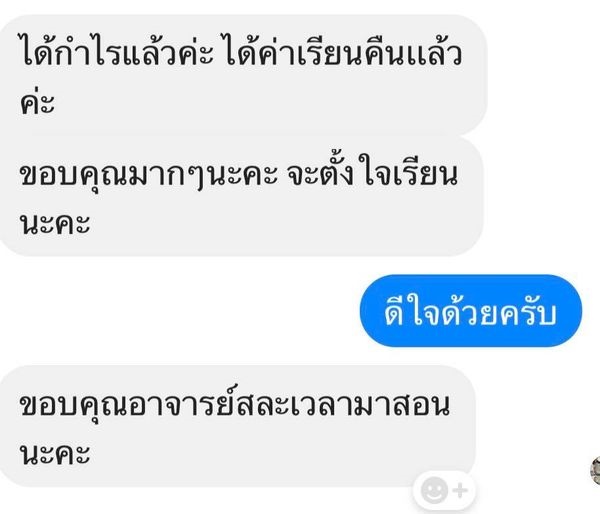Click the word ดีใจ in blue bubble
This screenshot has width=600, height=514.
412,313
